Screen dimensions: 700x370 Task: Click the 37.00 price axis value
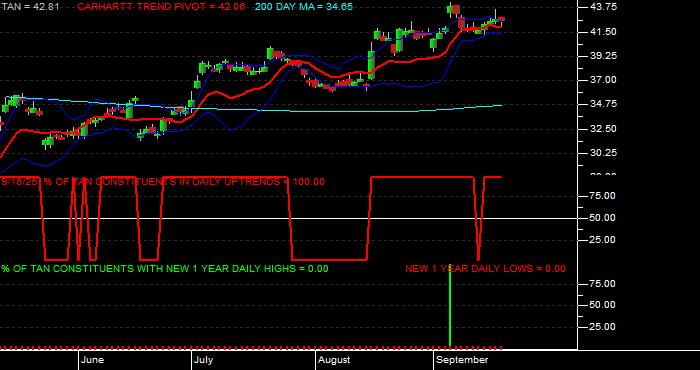click(x=603, y=80)
